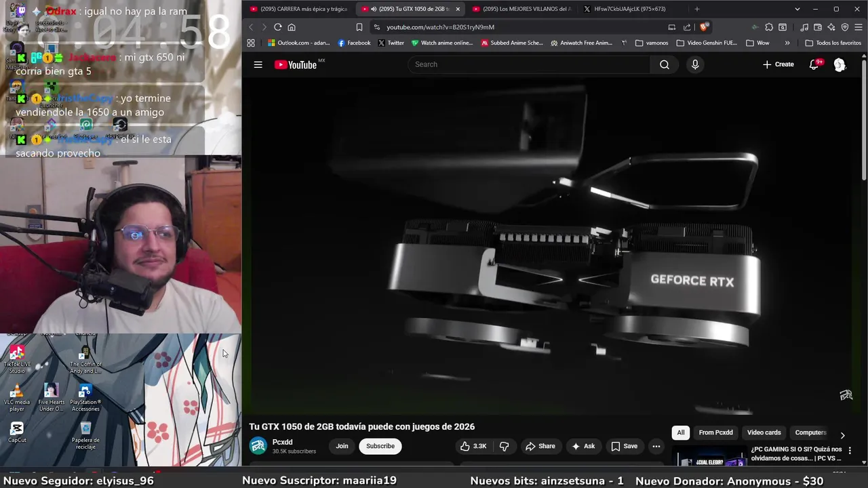Viewport: 868px width, 488px height.
Task: Click the Create button on YouTube
Action: click(778, 64)
